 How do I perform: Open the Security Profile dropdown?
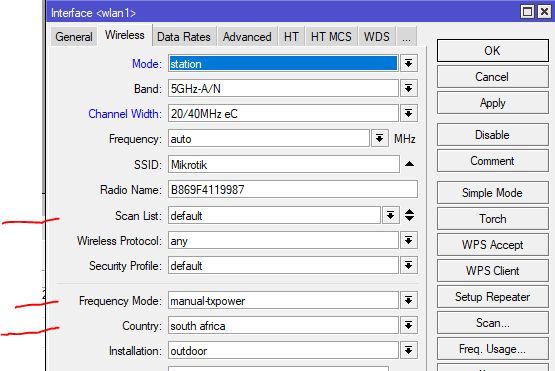[x=408, y=266]
